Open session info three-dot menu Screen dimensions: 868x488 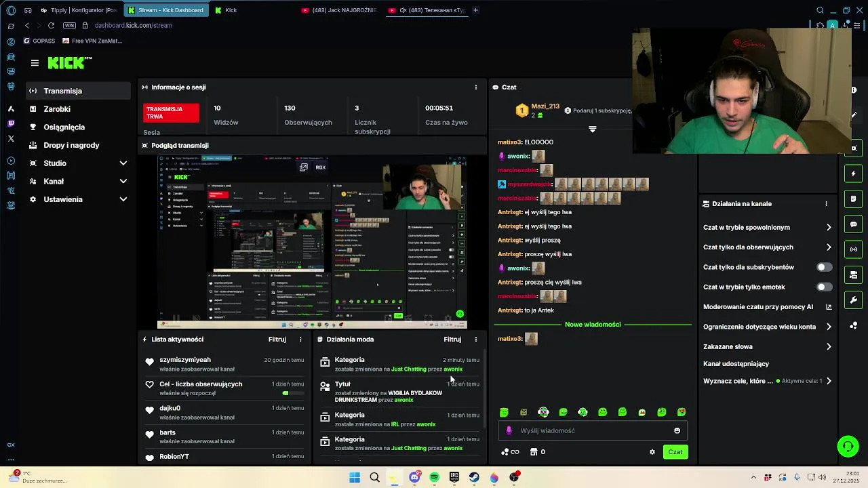pos(476,87)
